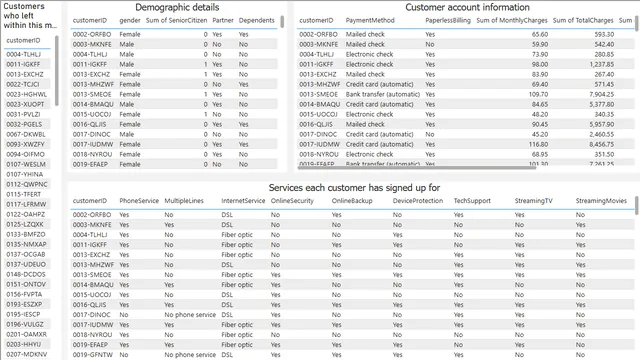The image size is (640, 360).
Task: Select customer 0148-DCDOS in the slicer
Action: click(27, 274)
